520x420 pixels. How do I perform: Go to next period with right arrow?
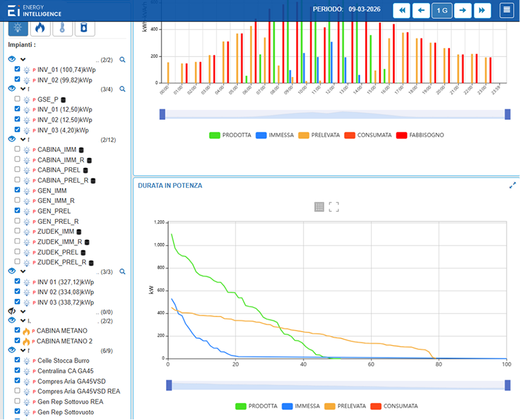463,10
